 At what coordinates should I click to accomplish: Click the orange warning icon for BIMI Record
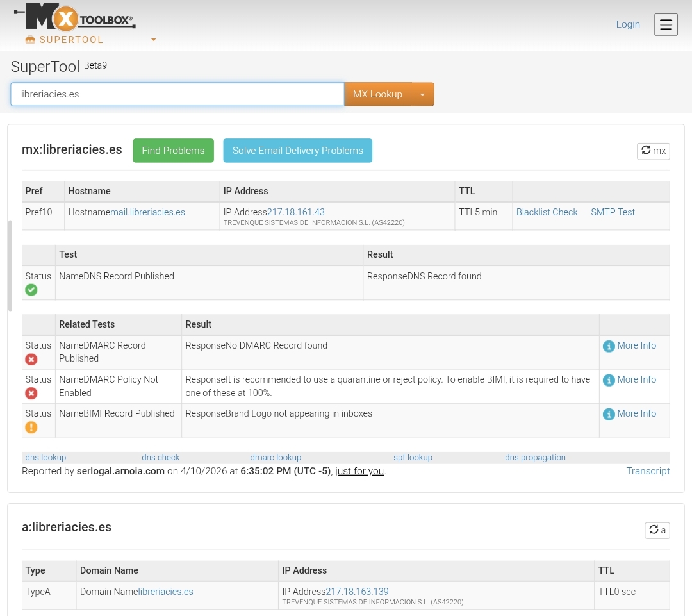coord(31,427)
